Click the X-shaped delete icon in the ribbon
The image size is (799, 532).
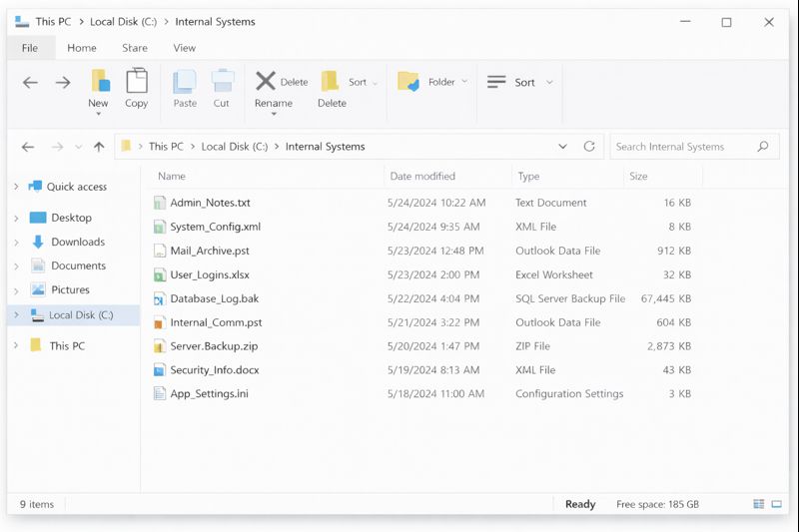point(265,81)
